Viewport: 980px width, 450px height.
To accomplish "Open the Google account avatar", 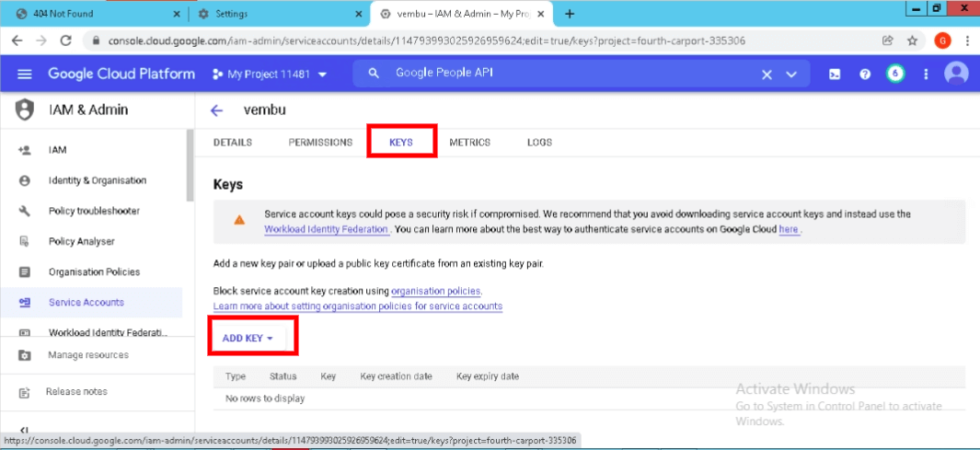I will pos(956,74).
